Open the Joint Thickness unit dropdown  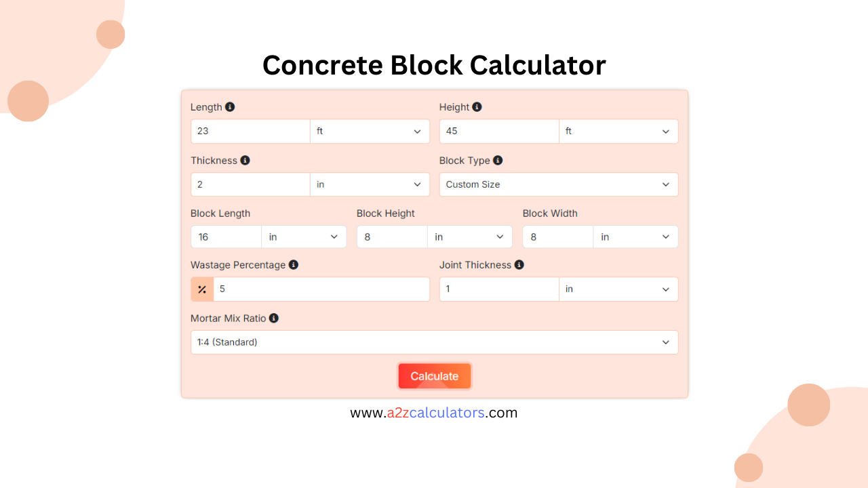tap(618, 289)
